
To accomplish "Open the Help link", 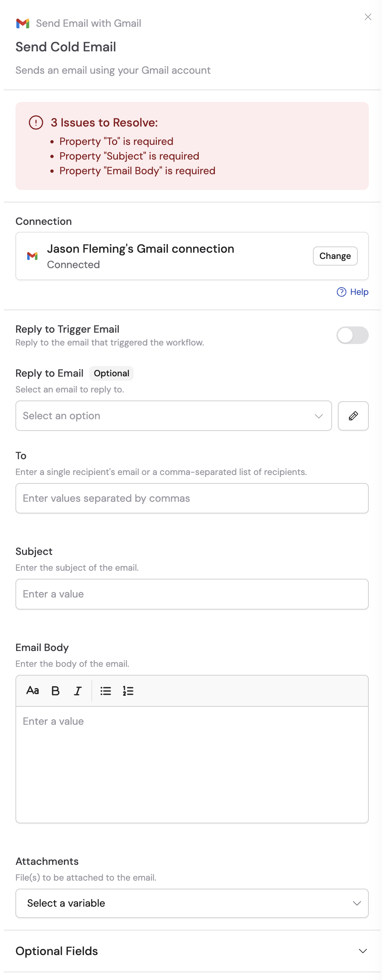I will 359,292.
